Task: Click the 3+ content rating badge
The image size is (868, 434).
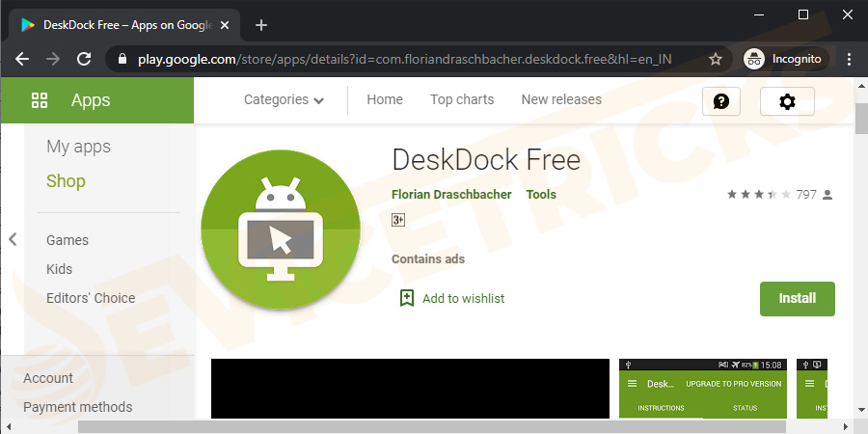Action: point(398,220)
